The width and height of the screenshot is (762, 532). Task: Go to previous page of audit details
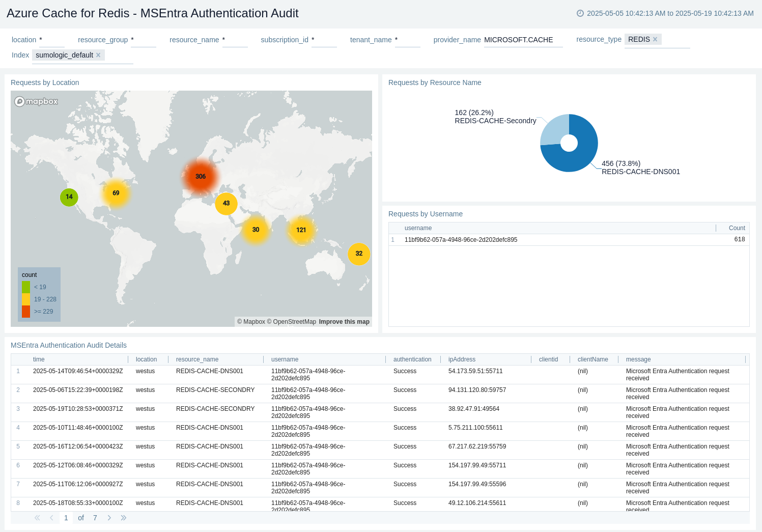coord(51,518)
